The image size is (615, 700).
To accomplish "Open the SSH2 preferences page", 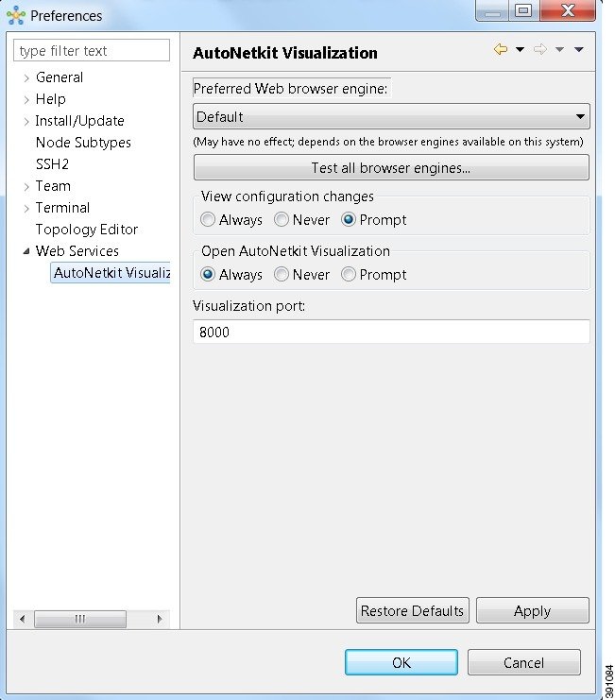I will click(x=52, y=163).
